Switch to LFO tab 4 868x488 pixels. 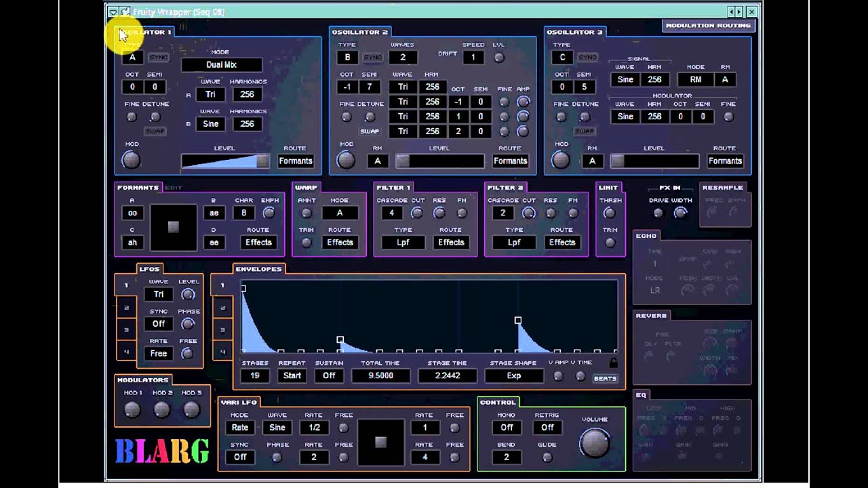(x=126, y=351)
